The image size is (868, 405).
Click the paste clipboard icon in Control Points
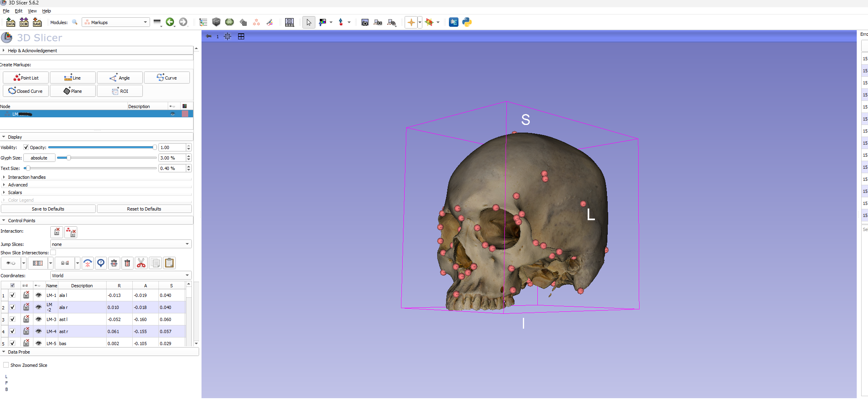tap(169, 263)
